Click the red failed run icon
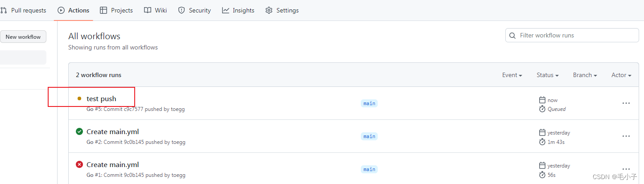The height and width of the screenshot is (184, 644). tap(79, 164)
